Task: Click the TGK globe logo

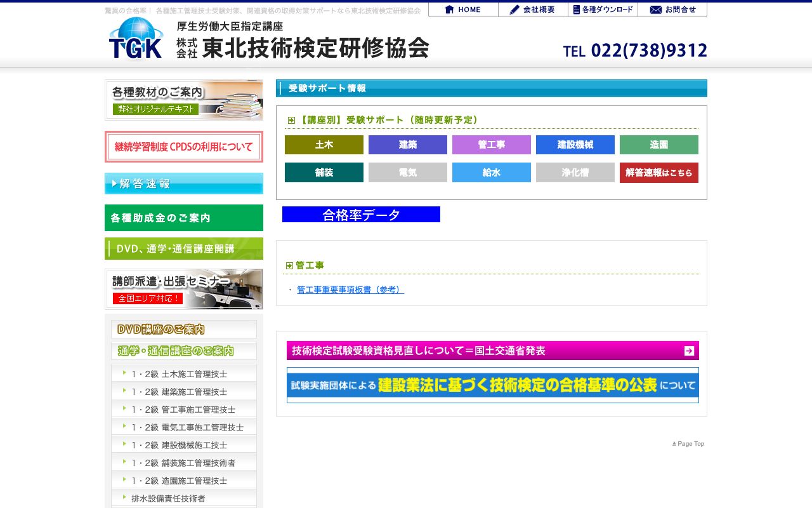Action: [134, 38]
